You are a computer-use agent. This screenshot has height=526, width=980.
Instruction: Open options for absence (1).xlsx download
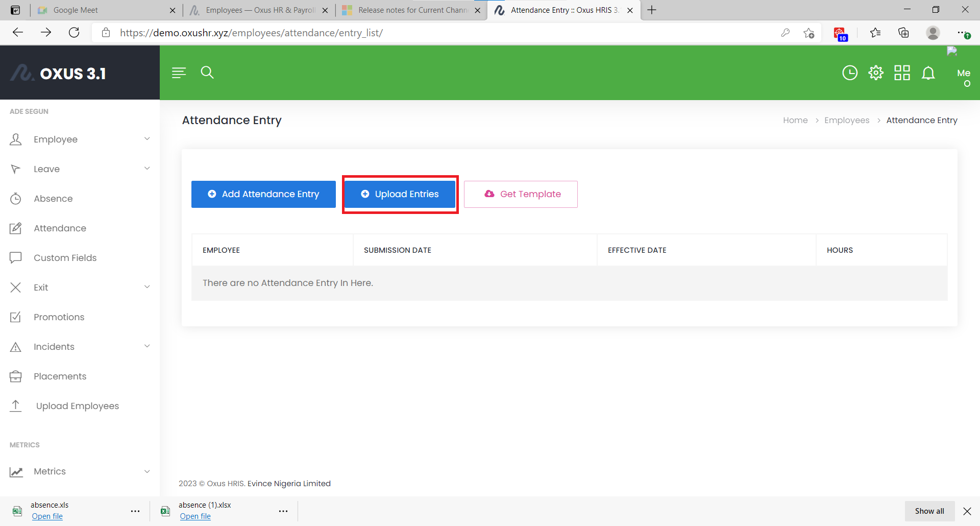283,511
